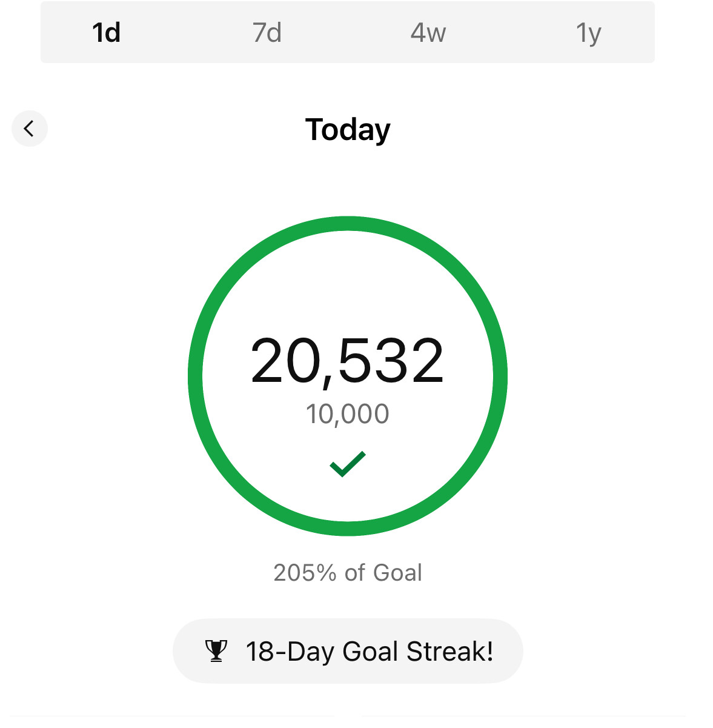Show the 1y yearly view
Screen dimensions: 713x728
(x=588, y=34)
